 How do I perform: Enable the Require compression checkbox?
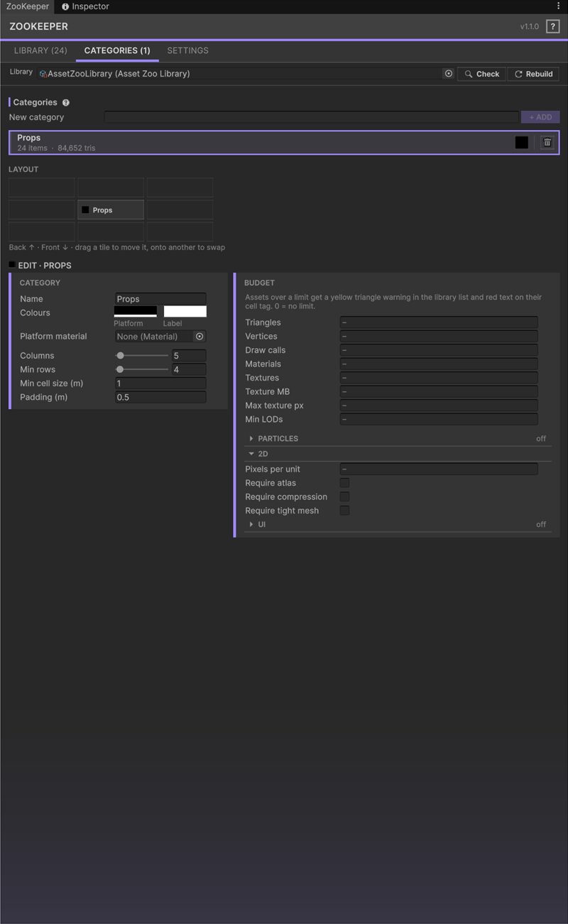[x=344, y=496]
